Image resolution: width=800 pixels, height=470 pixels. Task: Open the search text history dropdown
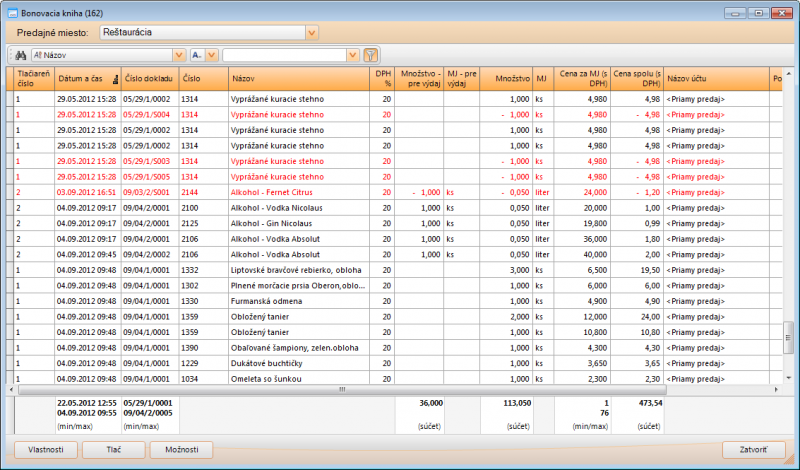353,55
